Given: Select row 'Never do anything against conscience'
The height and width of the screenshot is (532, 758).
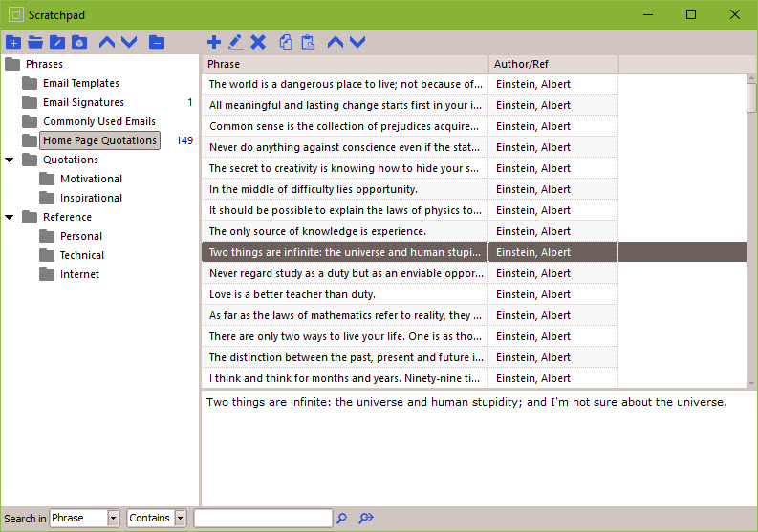Looking at the screenshot, I should pyautogui.click(x=410, y=147).
